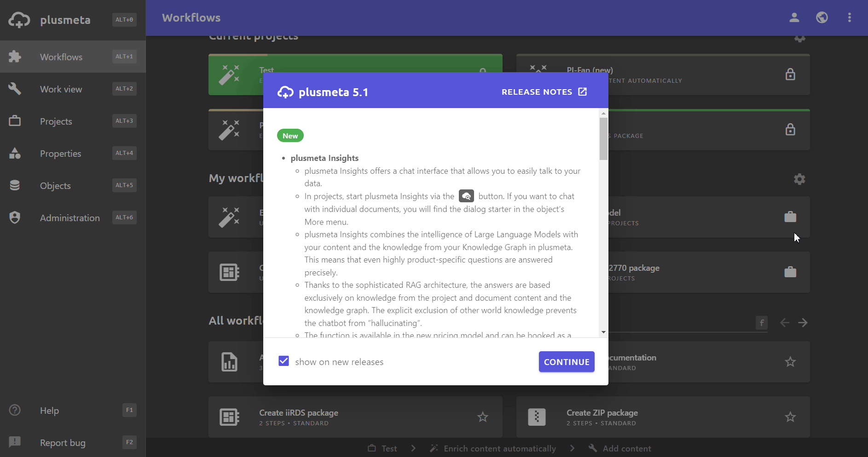Click briefcase icon on 2770 package card
Image resolution: width=868 pixels, height=457 pixels.
coord(790,272)
